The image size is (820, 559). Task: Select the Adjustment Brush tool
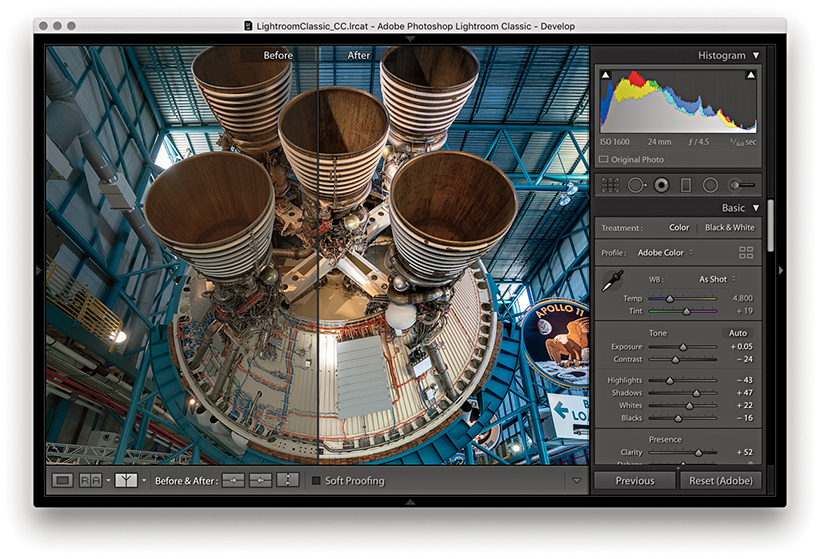tap(742, 185)
